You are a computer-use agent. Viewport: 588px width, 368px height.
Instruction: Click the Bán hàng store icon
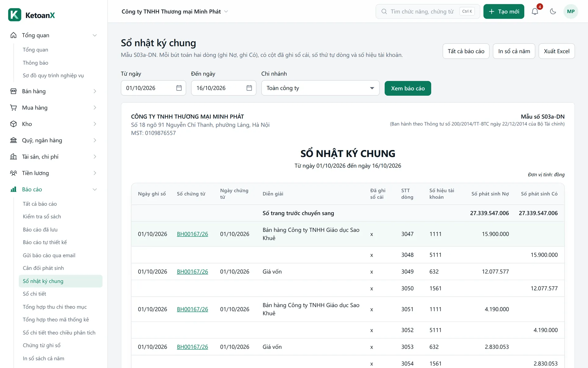13,91
